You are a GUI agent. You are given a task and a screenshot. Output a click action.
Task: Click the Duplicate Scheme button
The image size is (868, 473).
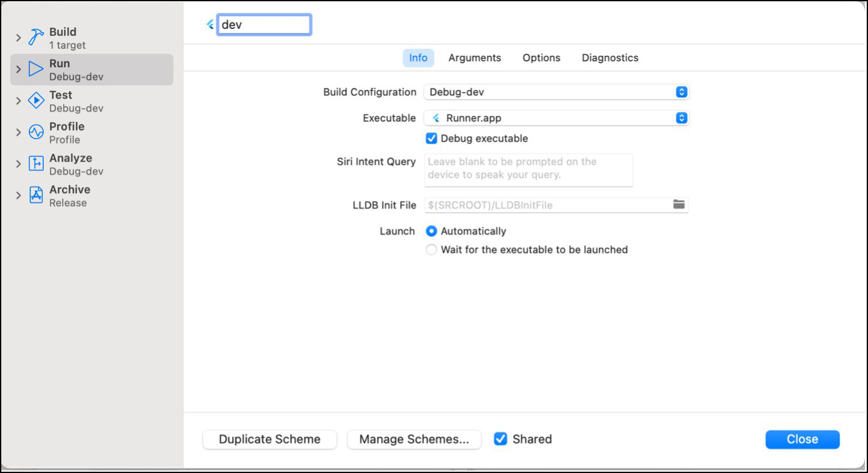(x=270, y=439)
